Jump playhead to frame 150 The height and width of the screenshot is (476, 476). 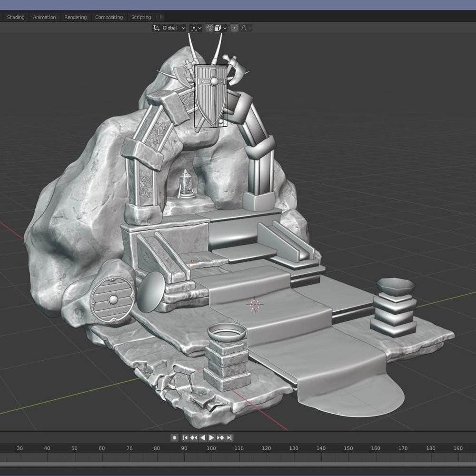(348, 448)
